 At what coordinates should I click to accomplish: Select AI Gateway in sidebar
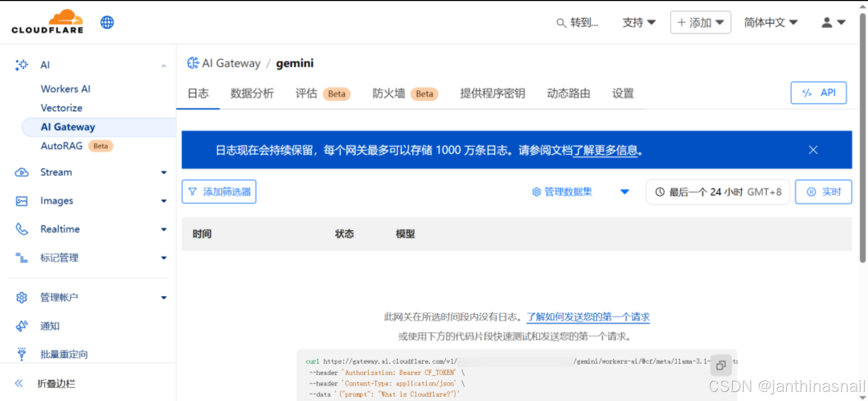tap(99, 127)
